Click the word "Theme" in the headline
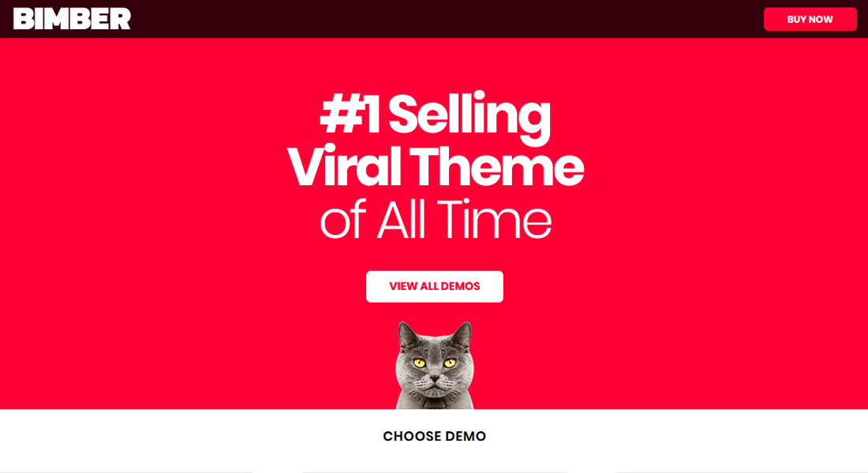 496,167
